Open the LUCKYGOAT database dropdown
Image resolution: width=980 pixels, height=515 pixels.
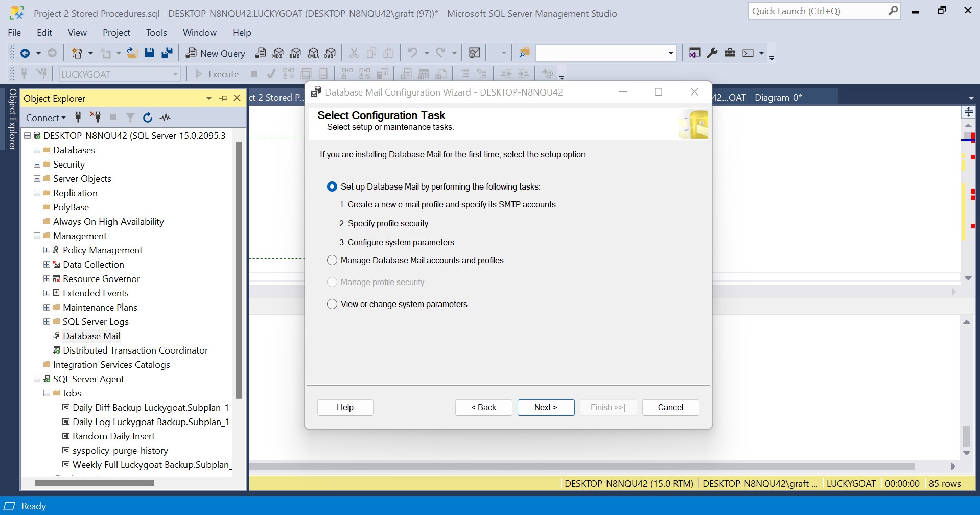tap(175, 74)
